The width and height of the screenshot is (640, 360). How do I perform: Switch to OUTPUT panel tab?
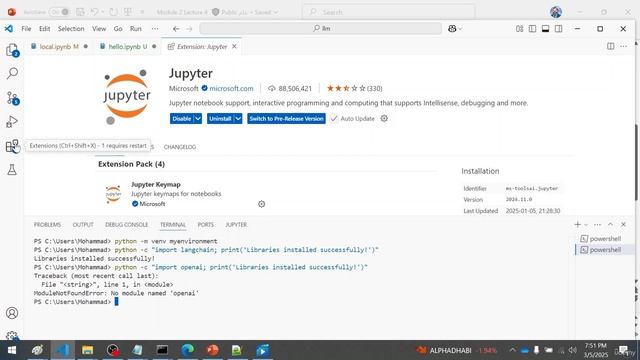[83, 224]
